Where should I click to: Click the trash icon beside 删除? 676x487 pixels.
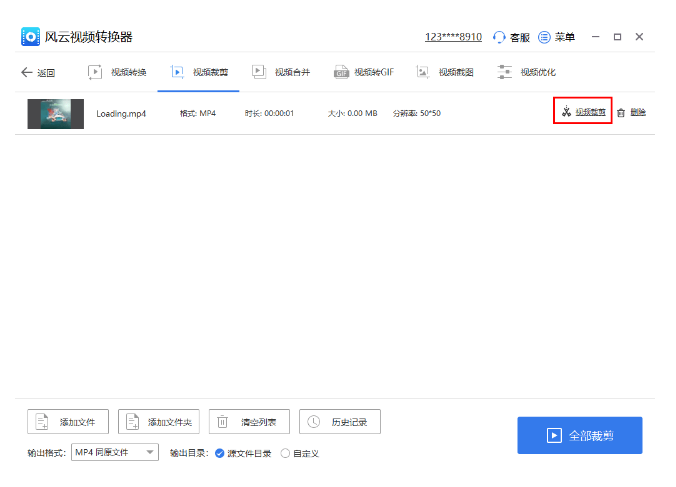pos(621,113)
